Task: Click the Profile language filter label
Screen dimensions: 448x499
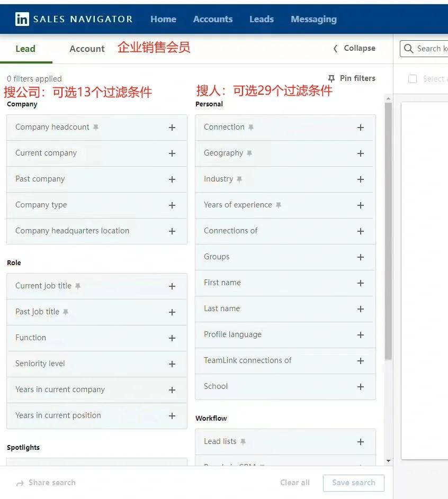Action: pyautogui.click(x=233, y=334)
